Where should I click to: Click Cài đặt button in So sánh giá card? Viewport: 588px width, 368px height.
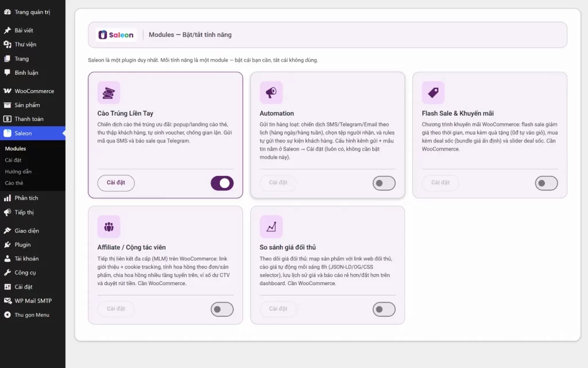pyautogui.click(x=278, y=309)
